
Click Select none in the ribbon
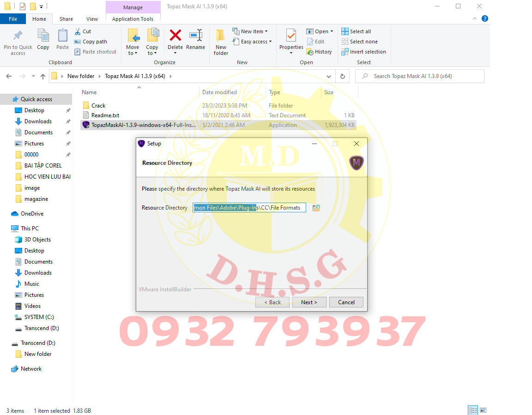[x=360, y=42]
